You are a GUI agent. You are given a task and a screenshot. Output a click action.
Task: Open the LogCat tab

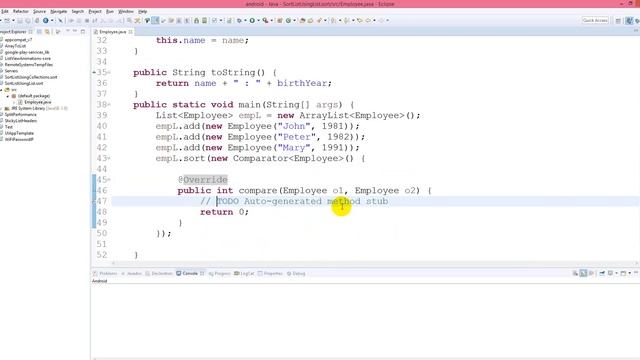click(244, 273)
